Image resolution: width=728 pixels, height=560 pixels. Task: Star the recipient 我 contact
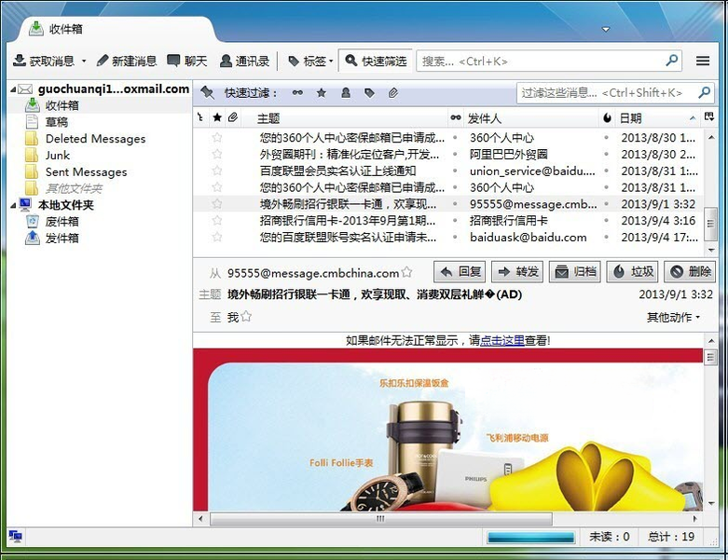246,317
